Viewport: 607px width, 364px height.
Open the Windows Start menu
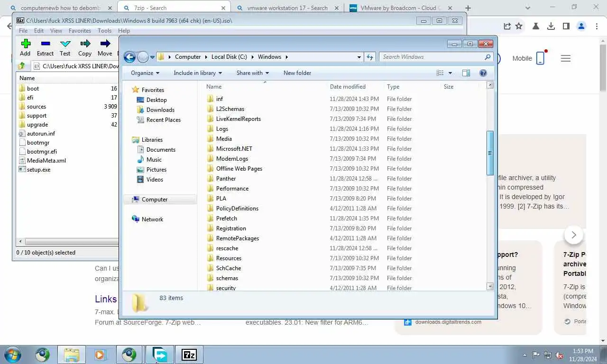[x=12, y=355]
